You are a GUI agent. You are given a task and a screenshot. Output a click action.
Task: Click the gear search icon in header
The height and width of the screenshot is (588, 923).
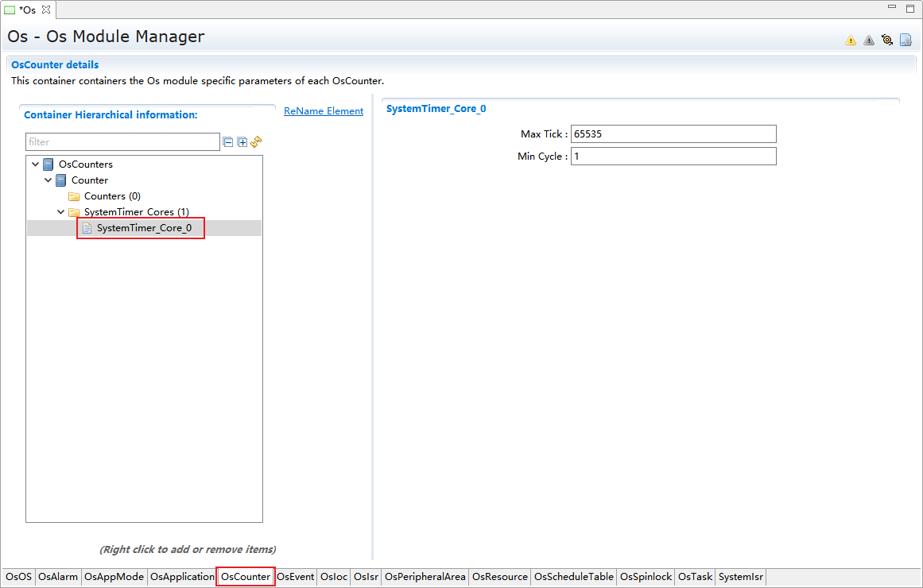click(887, 40)
